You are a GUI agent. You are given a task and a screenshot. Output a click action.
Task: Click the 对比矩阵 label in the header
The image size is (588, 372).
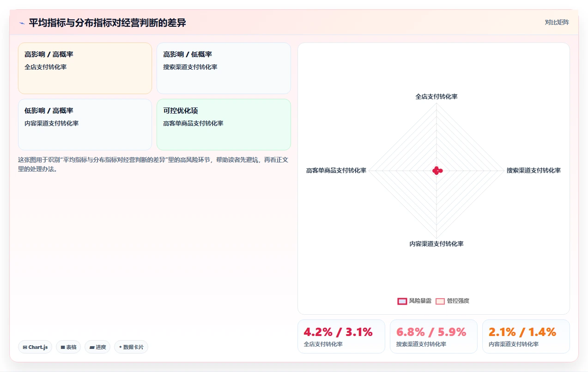tap(557, 22)
